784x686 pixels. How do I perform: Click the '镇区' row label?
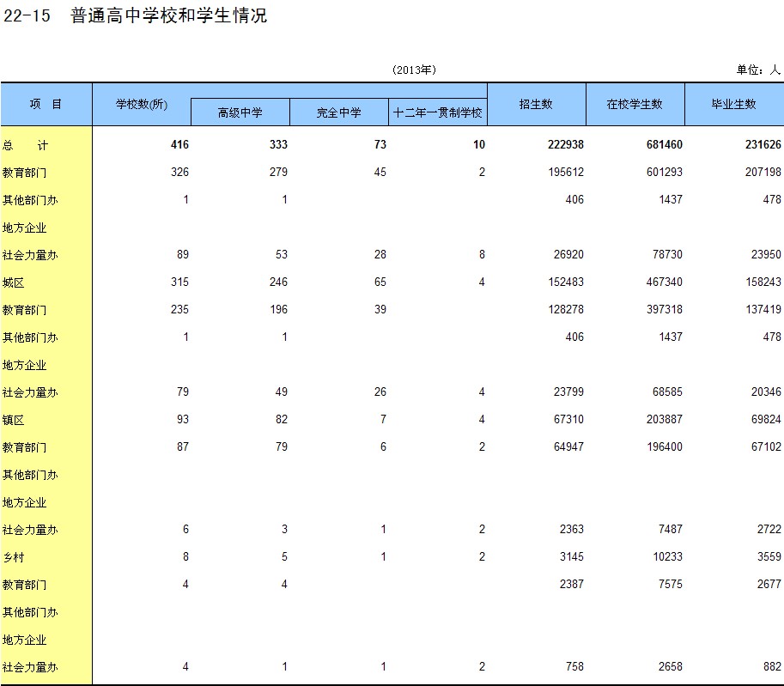click(13, 421)
